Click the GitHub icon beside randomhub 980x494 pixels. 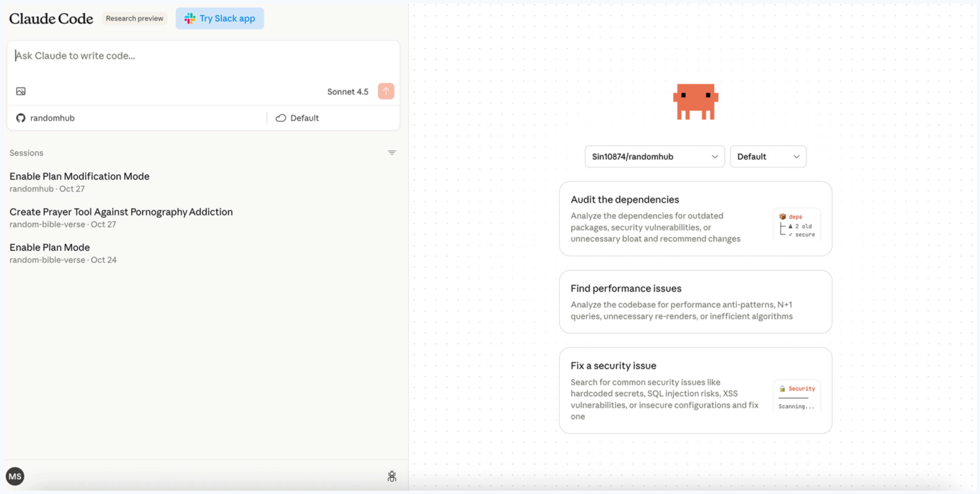[21, 118]
